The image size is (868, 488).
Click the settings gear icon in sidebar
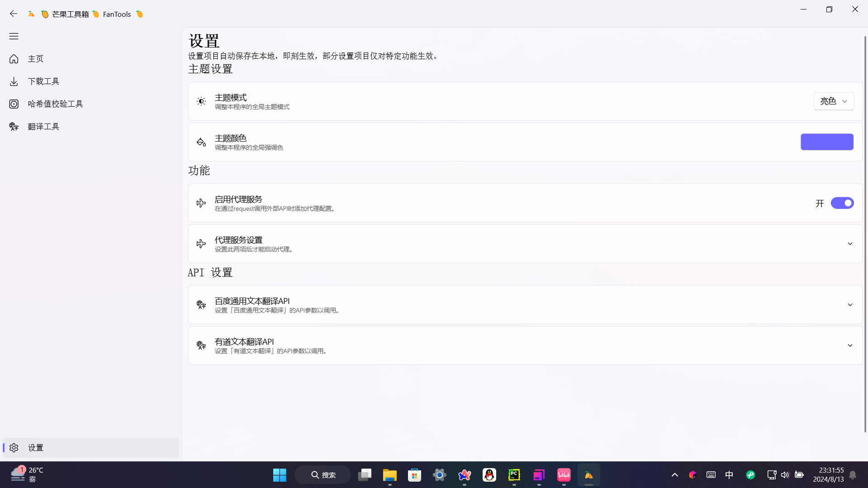pos(14,448)
